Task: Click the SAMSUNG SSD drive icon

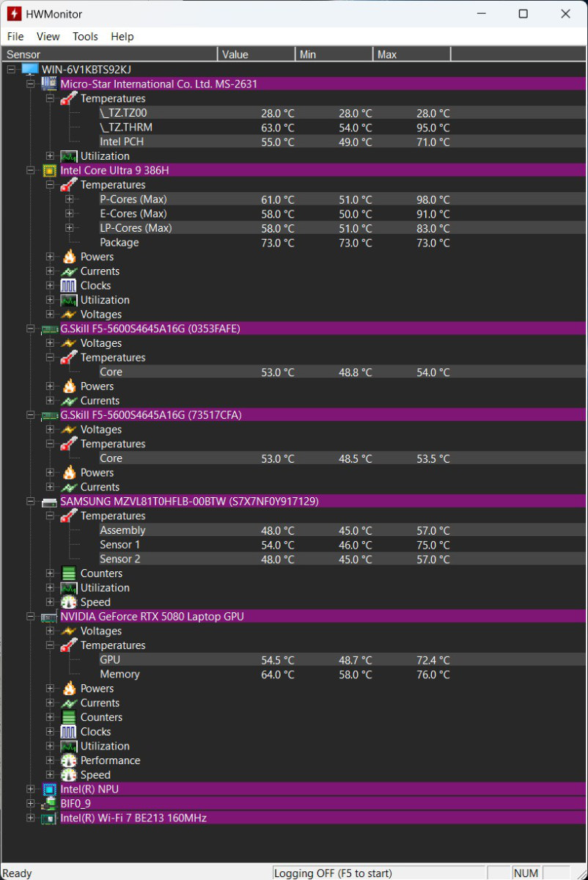Action: [50, 502]
